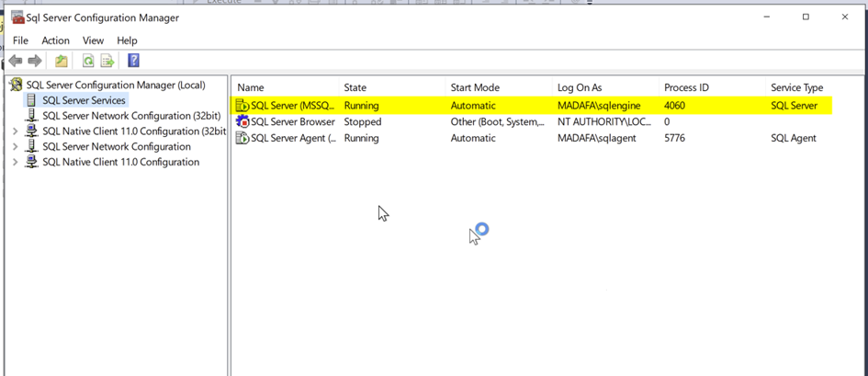Click the SQL Server service type cell
Viewport: 868px width, 376px height.
tap(794, 105)
